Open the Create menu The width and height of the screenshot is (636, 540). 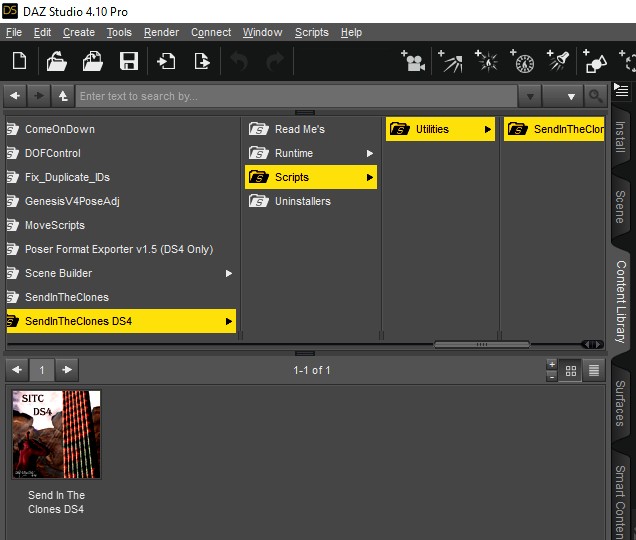(x=79, y=32)
